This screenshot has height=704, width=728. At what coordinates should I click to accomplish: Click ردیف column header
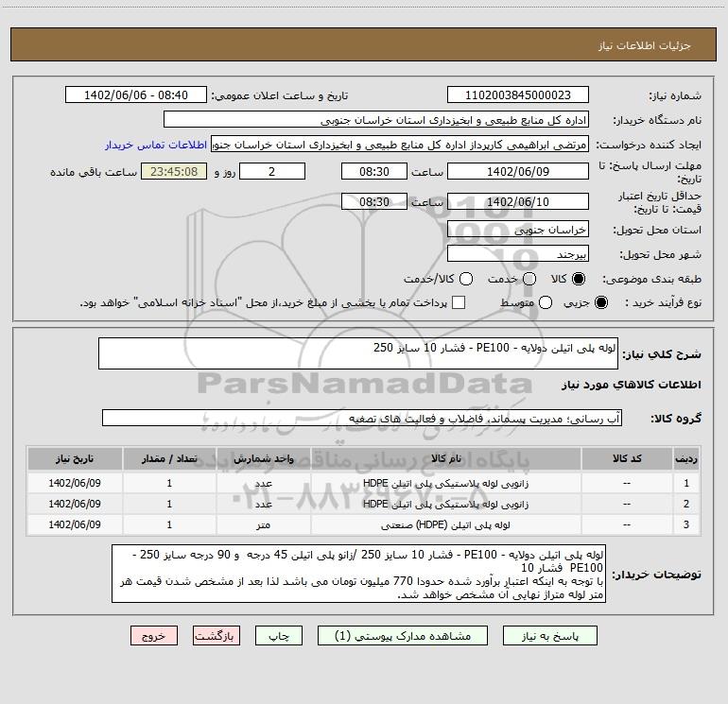pyautogui.click(x=686, y=459)
